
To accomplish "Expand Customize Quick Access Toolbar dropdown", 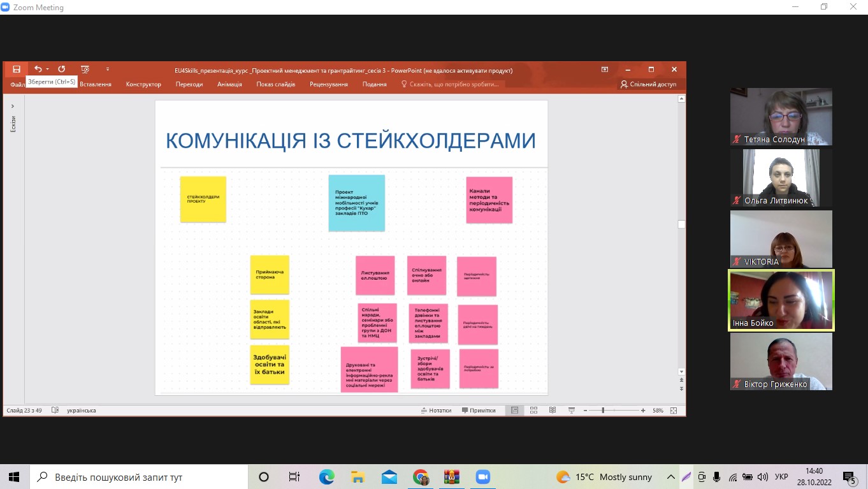I will pyautogui.click(x=107, y=69).
